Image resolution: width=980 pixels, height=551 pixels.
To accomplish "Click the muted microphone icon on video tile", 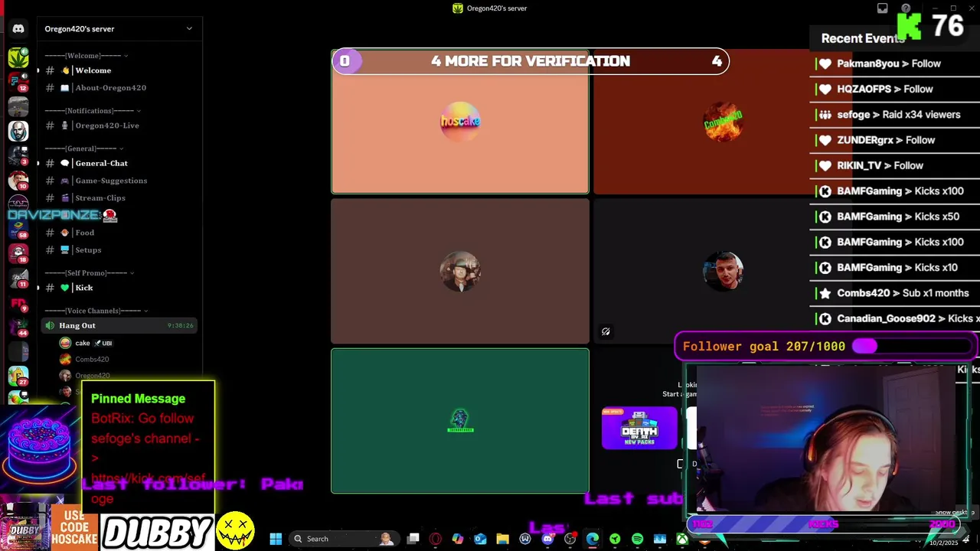I will [606, 331].
